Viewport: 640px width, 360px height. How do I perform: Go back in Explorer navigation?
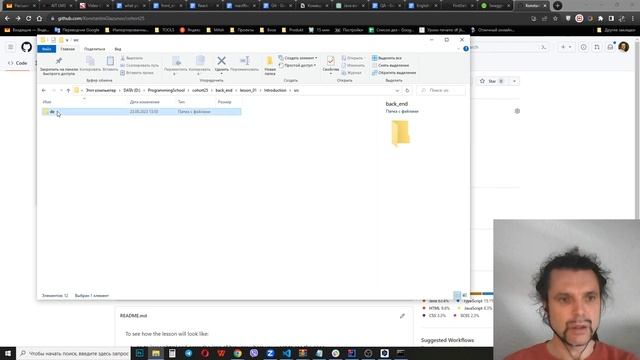[44, 90]
